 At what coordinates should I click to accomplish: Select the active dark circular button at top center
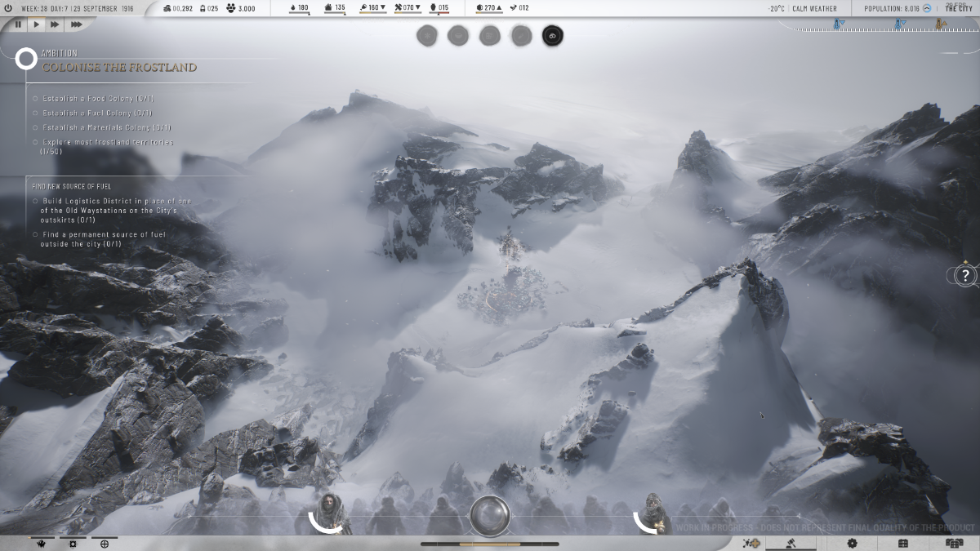click(x=552, y=35)
